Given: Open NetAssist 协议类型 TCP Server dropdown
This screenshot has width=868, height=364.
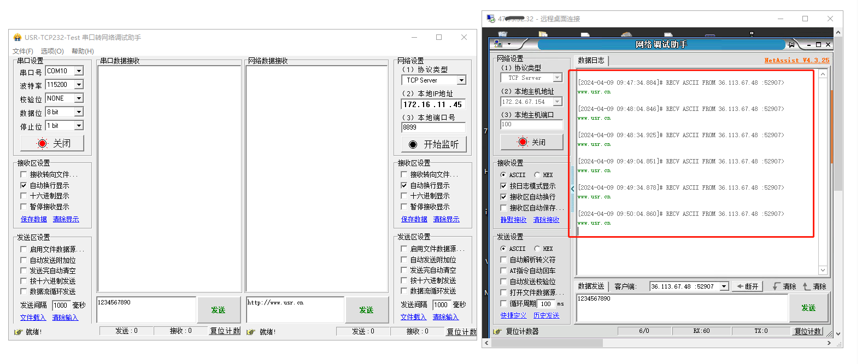Looking at the screenshot, I should (x=558, y=78).
